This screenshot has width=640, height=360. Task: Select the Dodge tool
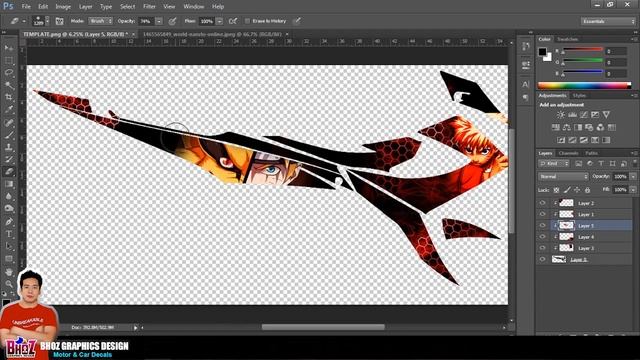9,209
